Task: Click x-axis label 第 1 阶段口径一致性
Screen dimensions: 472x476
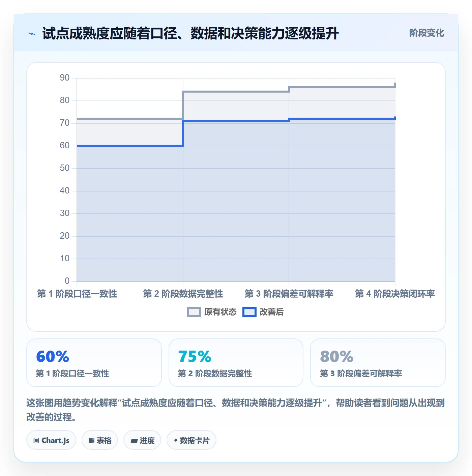Action: point(77,294)
